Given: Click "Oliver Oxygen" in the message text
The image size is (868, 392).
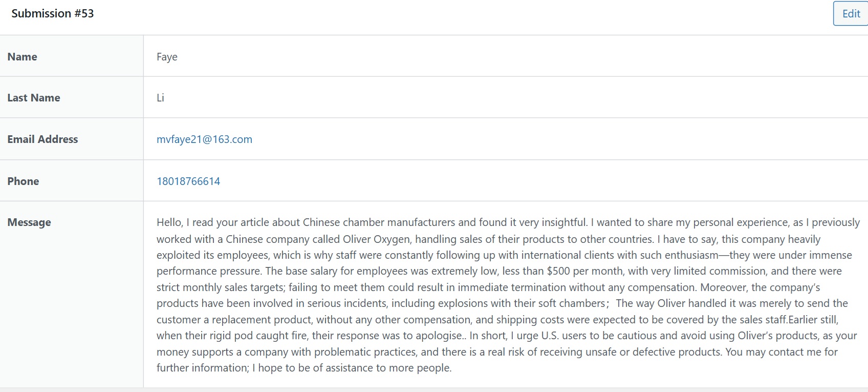Looking at the screenshot, I should coord(376,239).
